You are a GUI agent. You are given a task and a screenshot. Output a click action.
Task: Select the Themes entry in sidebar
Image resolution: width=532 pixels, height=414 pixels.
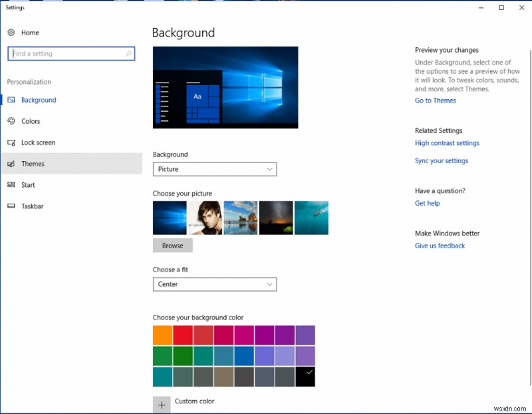point(30,164)
